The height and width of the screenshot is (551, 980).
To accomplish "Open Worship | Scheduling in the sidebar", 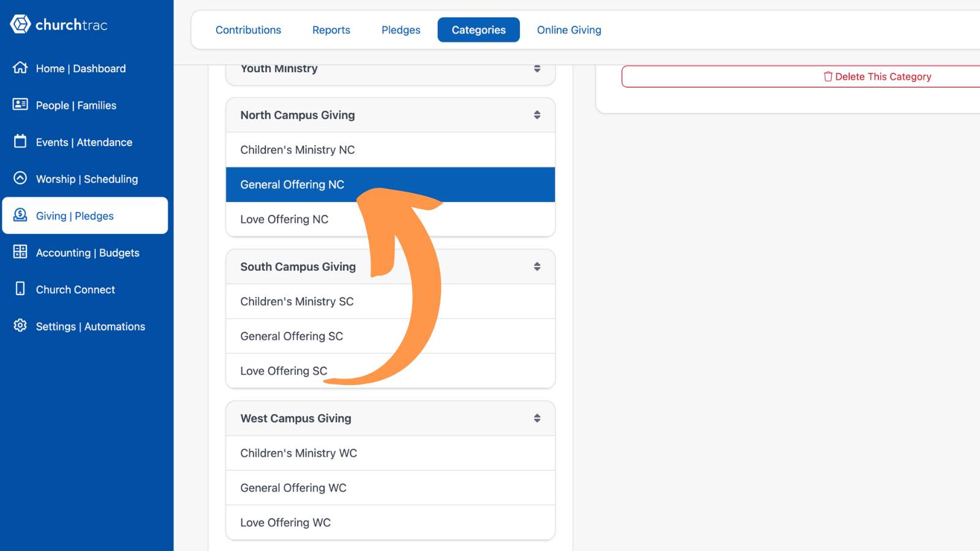I will [85, 179].
